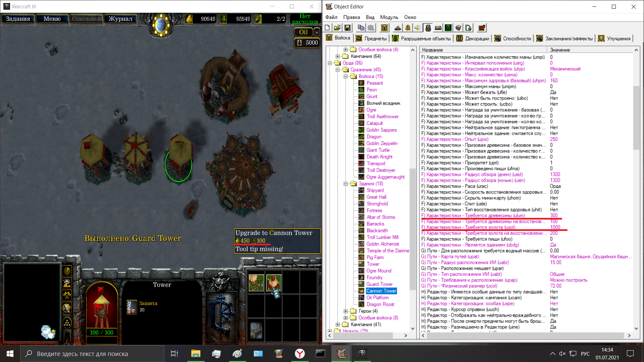
Task: Open the Окно menu
Action: (410, 17)
